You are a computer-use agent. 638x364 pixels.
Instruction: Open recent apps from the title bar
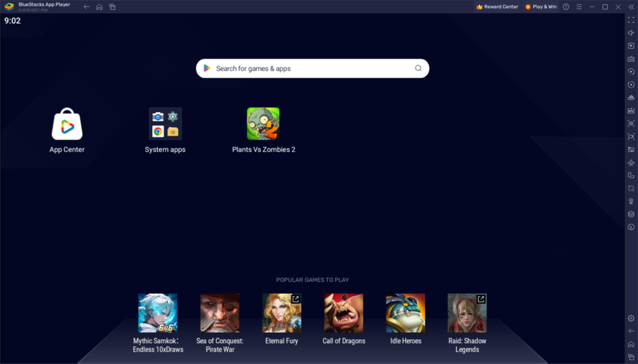coord(112,7)
